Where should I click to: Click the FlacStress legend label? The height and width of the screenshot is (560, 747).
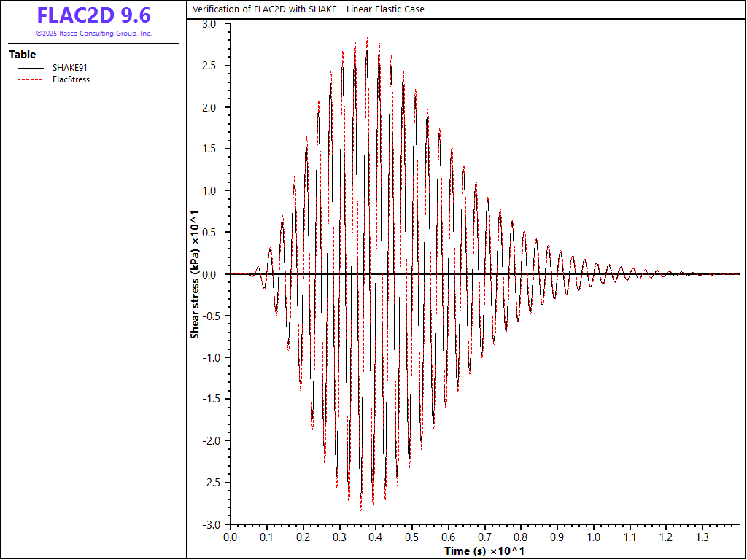tap(71, 79)
